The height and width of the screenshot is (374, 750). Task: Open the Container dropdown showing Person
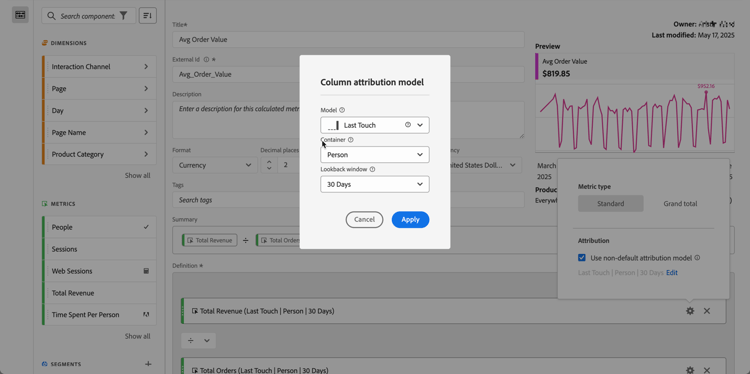pos(375,154)
